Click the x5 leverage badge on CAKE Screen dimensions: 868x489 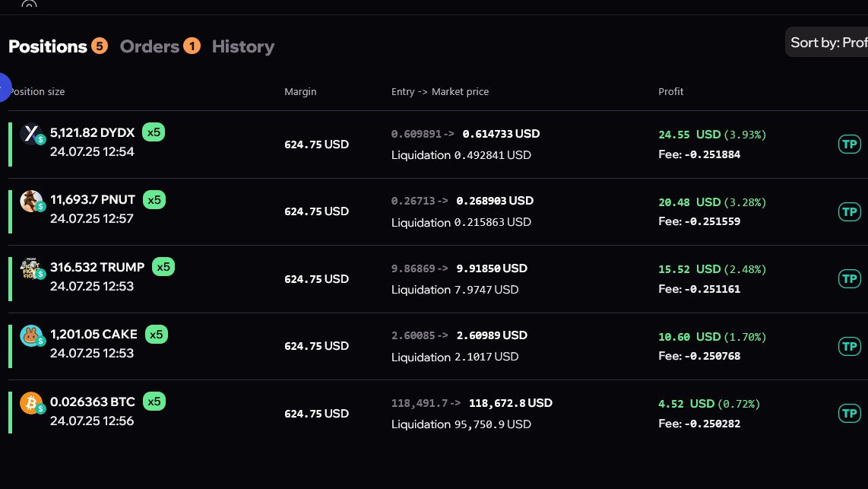[156, 335]
